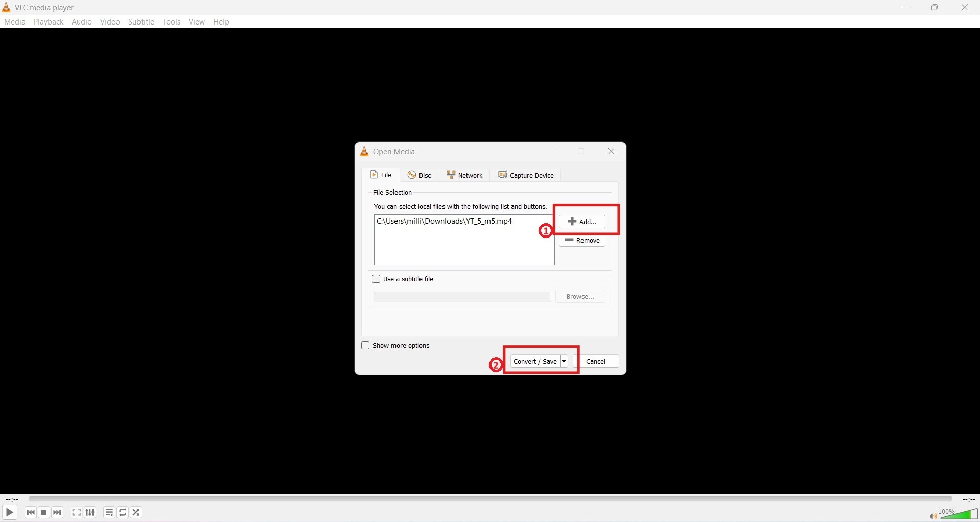
Task: Check Show more options
Action: pos(365,345)
